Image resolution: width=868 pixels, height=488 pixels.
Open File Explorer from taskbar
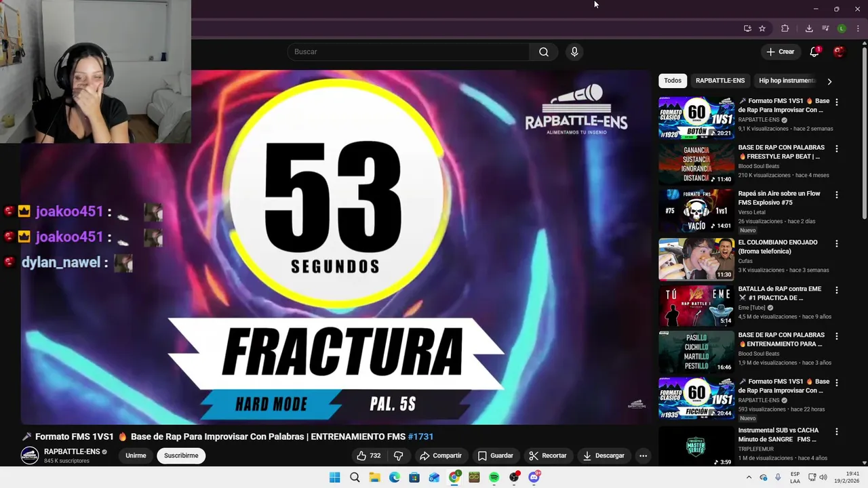pos(374,477)
